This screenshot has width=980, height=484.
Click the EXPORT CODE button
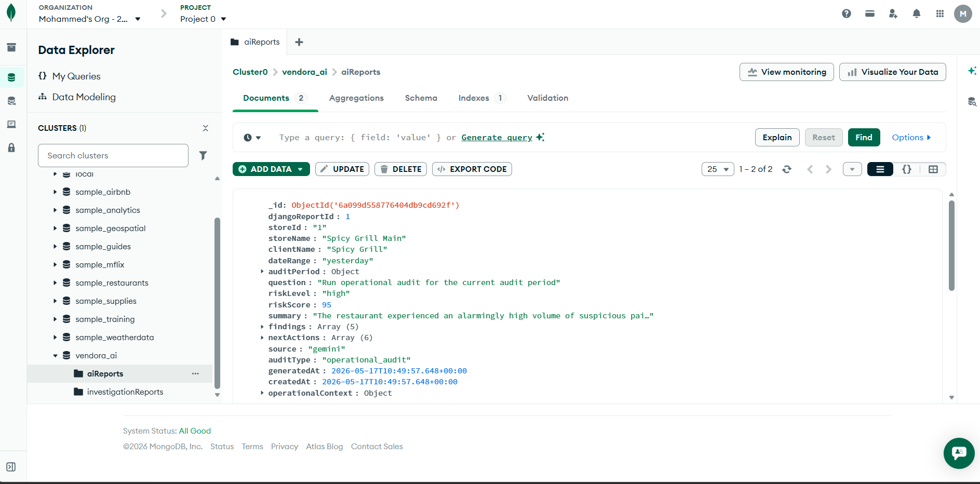(x=472, y=169)
